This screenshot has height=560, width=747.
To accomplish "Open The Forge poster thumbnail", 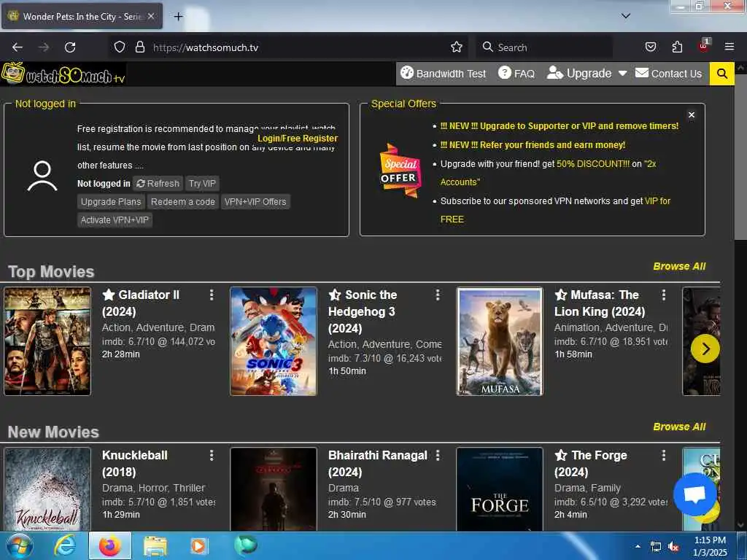I will [500, 489].
